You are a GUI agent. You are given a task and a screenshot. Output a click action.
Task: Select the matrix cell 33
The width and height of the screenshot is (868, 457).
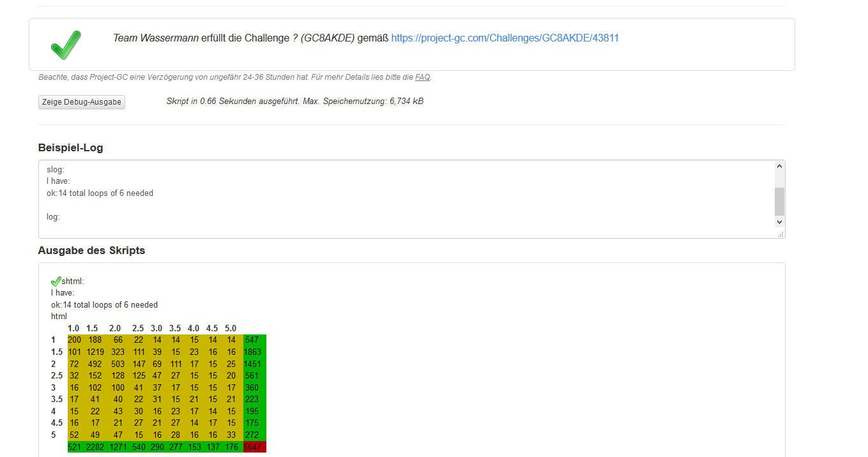pos(231,435)
